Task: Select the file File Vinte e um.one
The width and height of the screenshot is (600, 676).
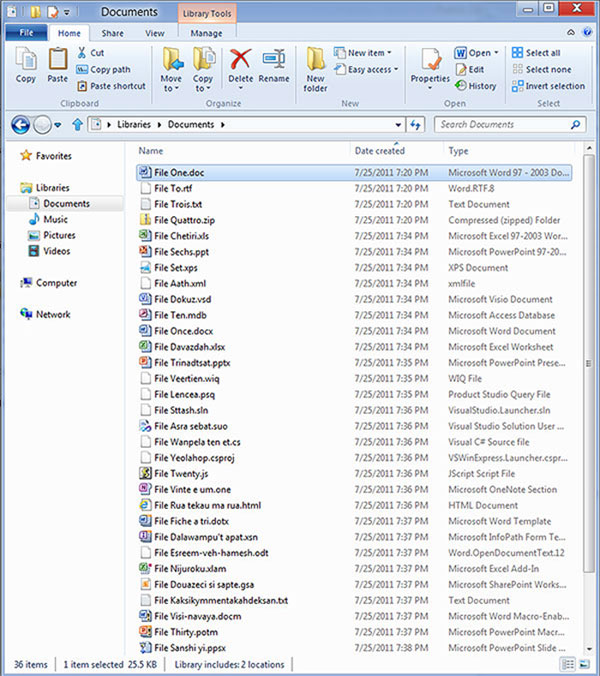Action: coord(354,489)
